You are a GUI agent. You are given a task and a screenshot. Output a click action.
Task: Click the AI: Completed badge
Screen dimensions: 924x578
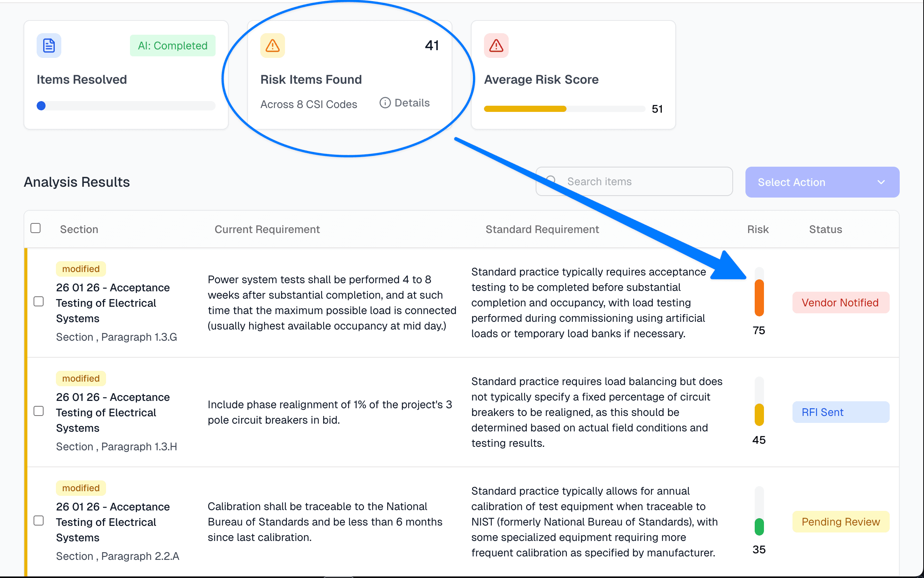coord(172,46)
